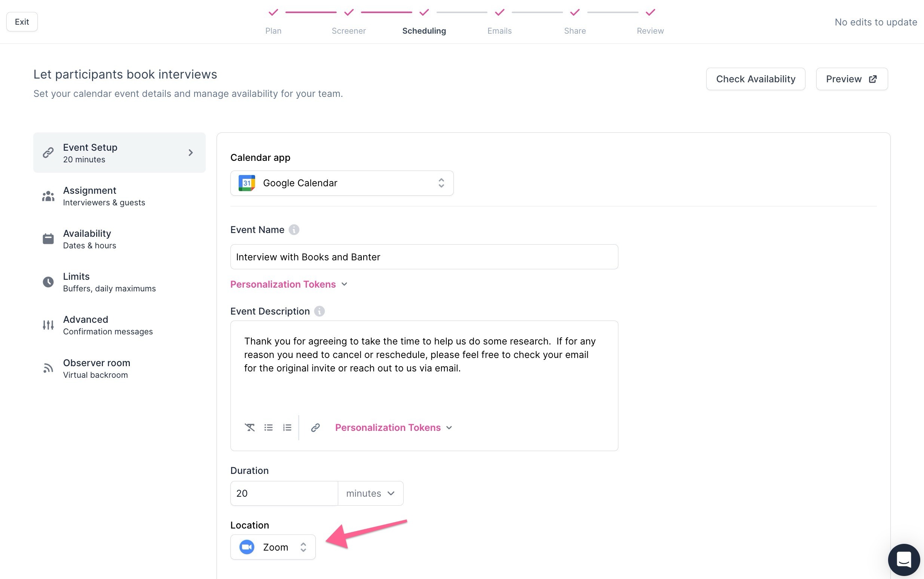Click the clear formatting icon in editor
This screenshot has width=924, height=579.
coord(250,428)
